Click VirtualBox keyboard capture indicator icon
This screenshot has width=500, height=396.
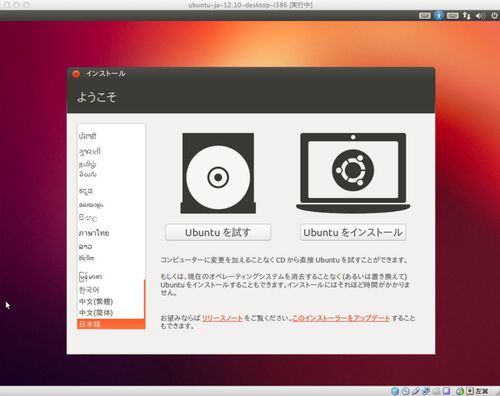470,391
